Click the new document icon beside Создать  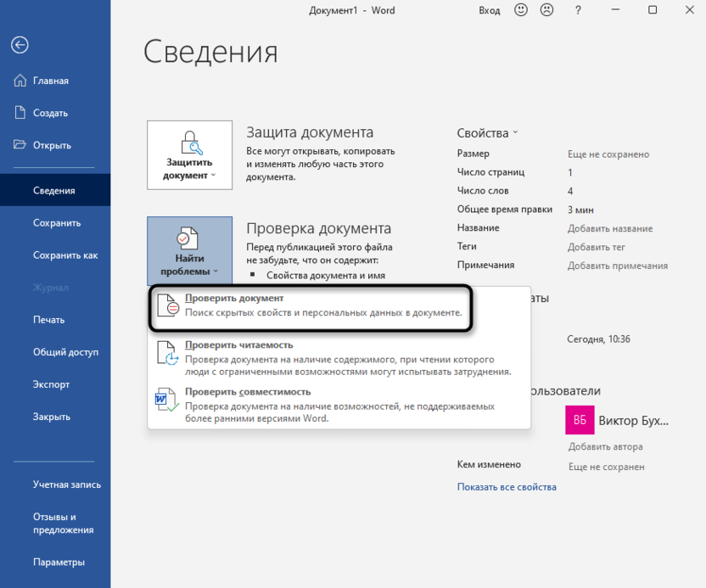pos(20,113)
